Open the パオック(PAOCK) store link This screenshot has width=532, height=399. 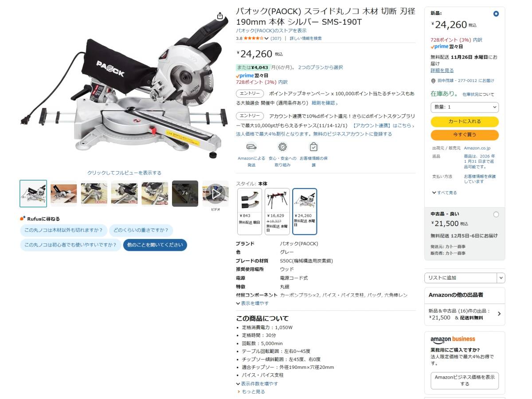[271, 31]
